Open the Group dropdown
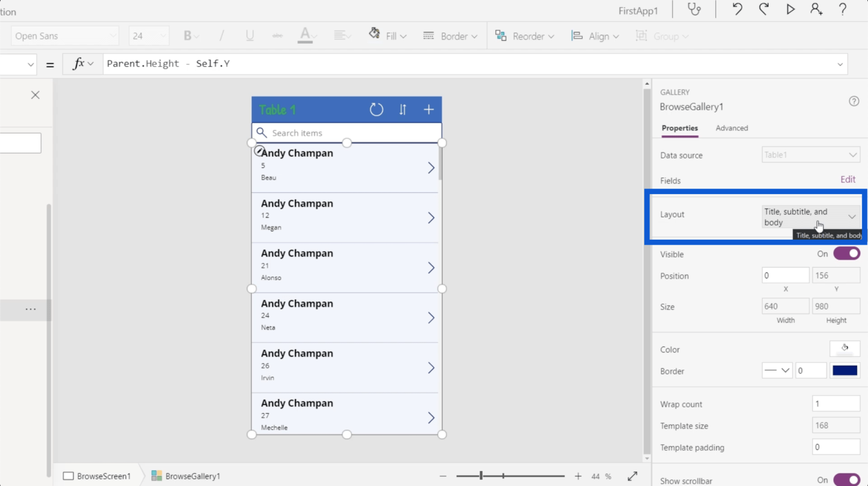The image size is (868, 486). point(662,36)
